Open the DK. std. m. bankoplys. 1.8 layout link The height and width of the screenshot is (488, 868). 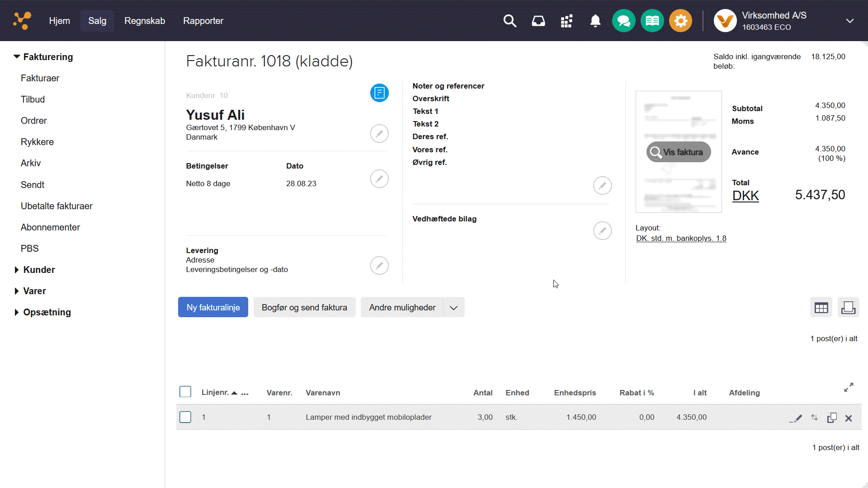tap(681, 238)
